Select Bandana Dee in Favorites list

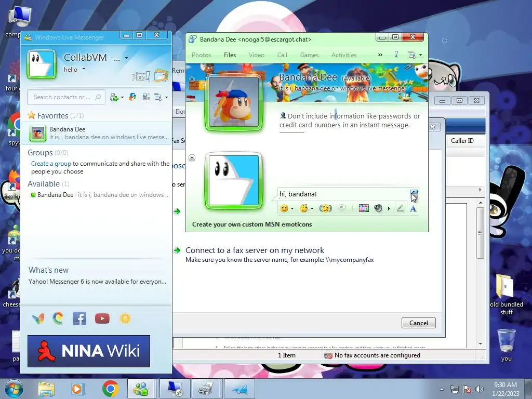pyautogui.click(x=96, y=133)
